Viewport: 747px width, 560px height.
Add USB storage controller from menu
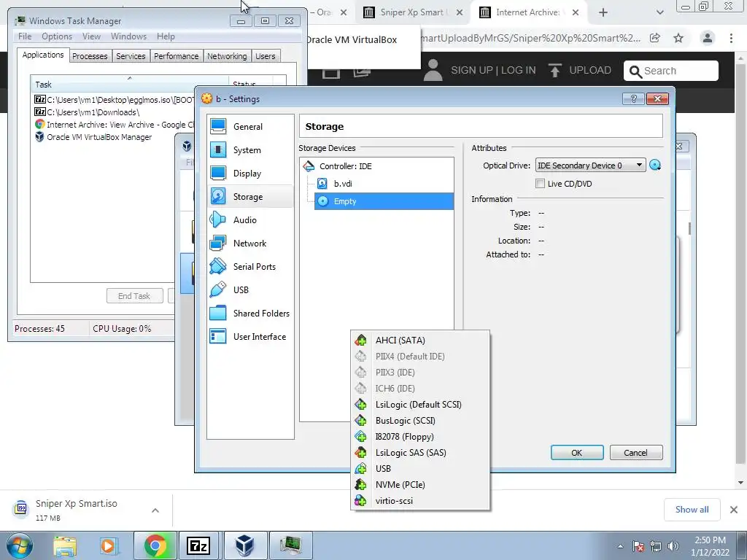point(420,469)
